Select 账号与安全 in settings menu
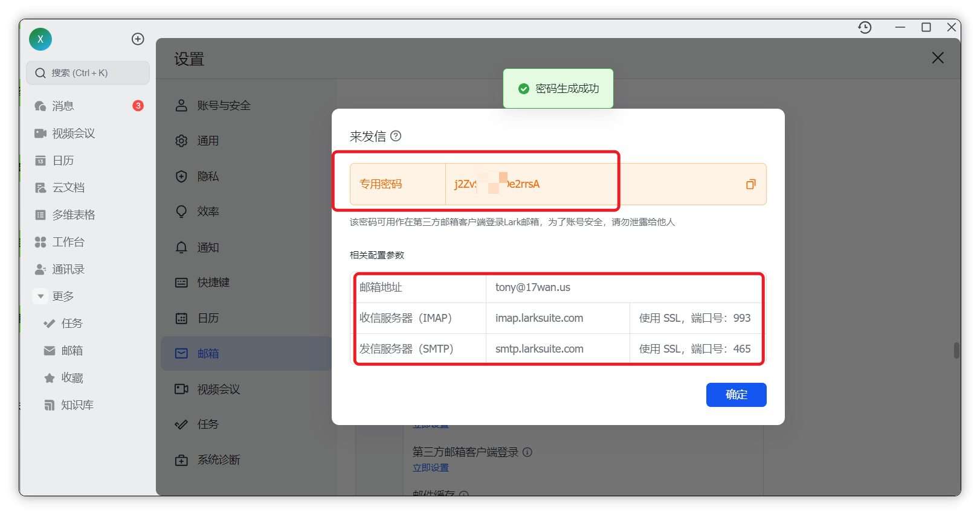Image resolution: width=980 pixels, height=515 pixels. tap(224, 106)
